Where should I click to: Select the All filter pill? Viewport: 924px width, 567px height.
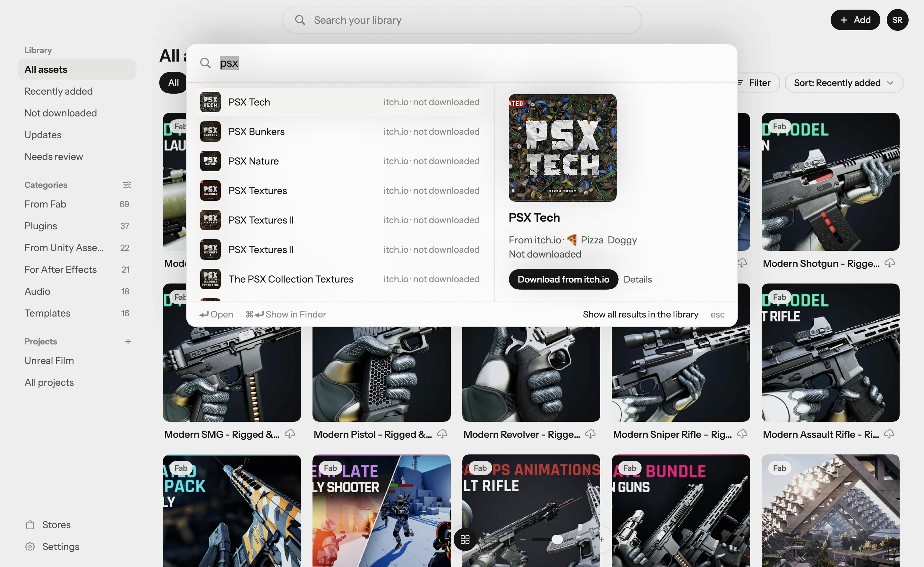173,83
